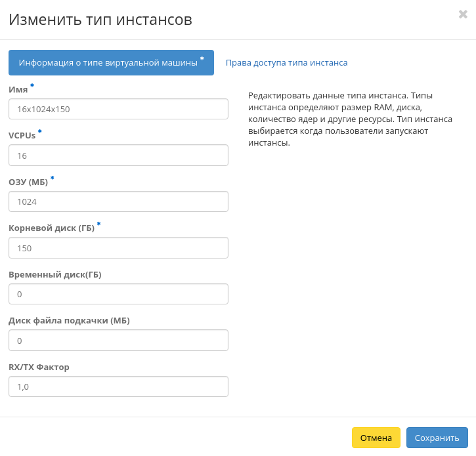Click the Имя field label
Viewport: 476px width, 456px height.
click(18, 90)
